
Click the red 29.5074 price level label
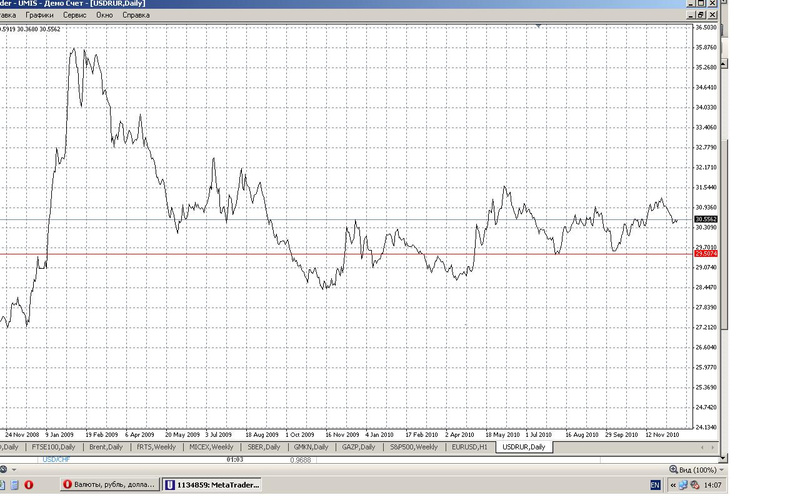pos(706,255)
